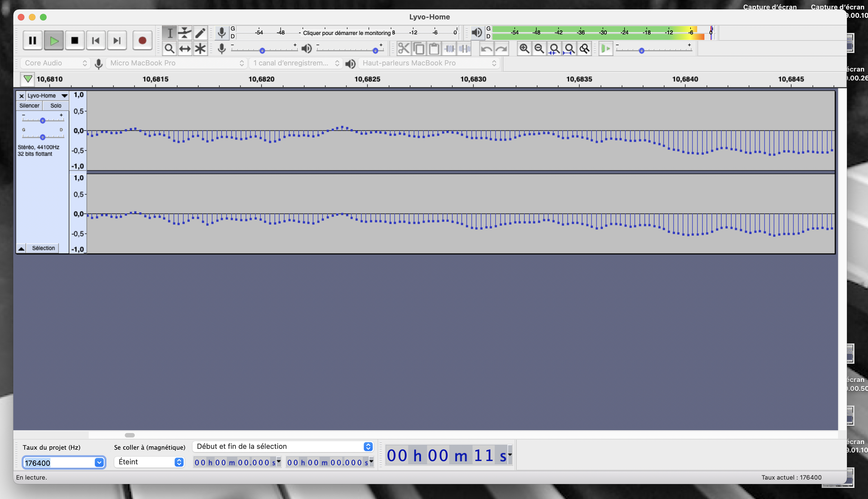Select the Selection (I-beam) tool
The height and width of the screenshot is (499, 868).
[x=169, y=33]
